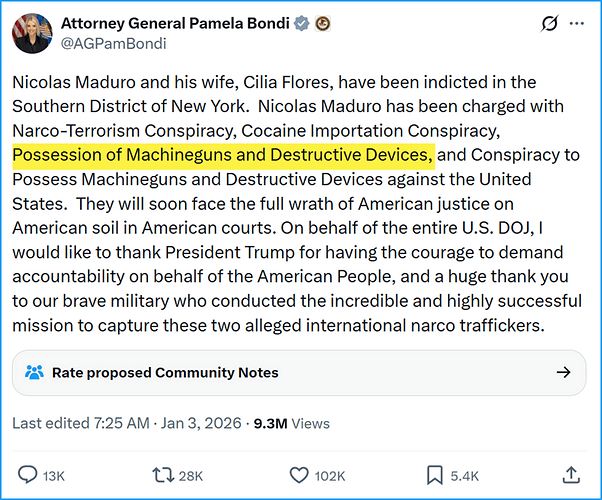Image resolution: width=602 pixels, height=500 pixels.
Task: Open the more options ellipsis menu
Action: click(x=577, y=23)
